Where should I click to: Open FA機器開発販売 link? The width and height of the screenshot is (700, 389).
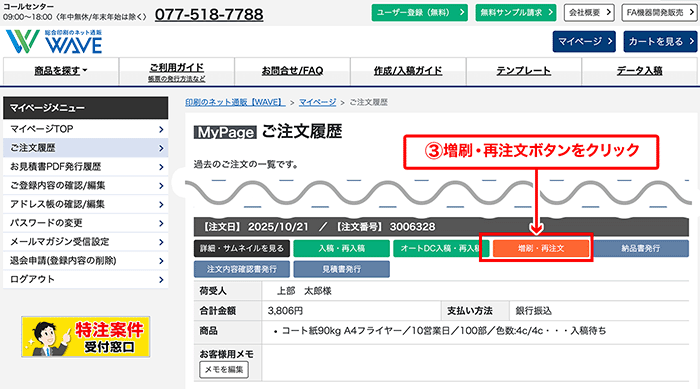(659, 13)
